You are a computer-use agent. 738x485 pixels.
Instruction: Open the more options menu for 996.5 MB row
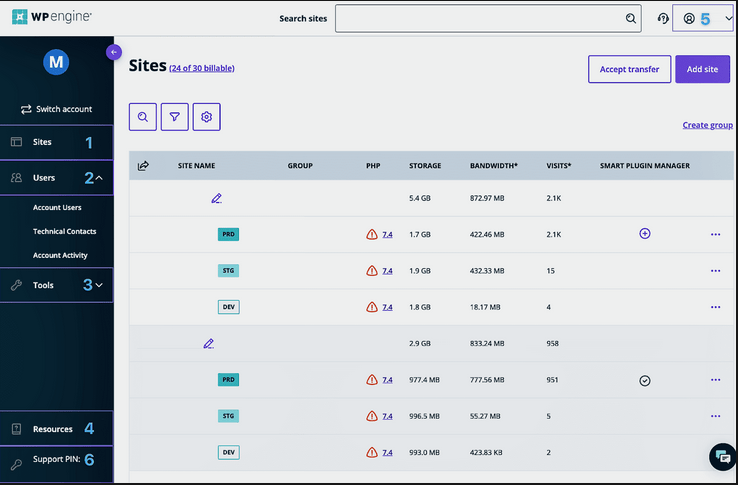tap(715, 416)
